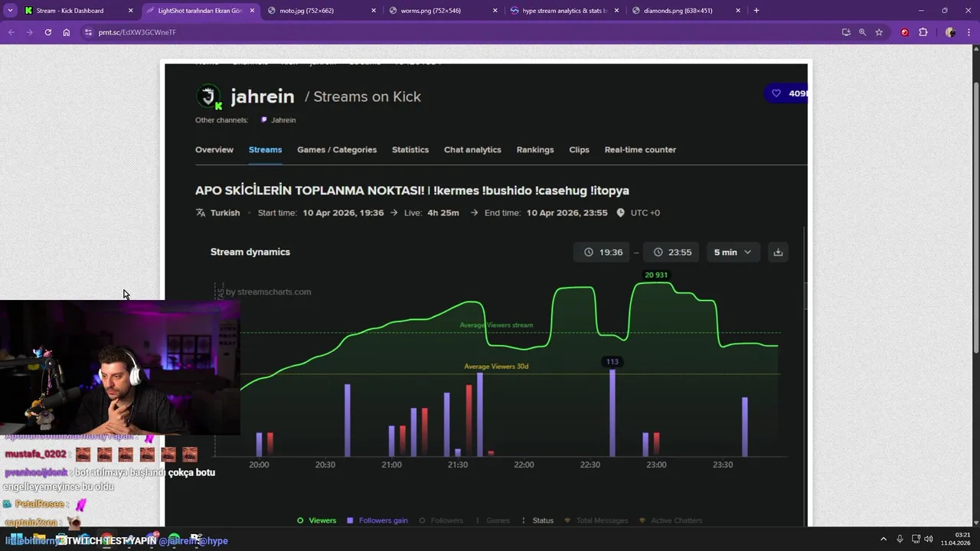Viewport: 980px width, 551px height.
Task: Click the Average Viewers stream line label
Action: point(496,325)
